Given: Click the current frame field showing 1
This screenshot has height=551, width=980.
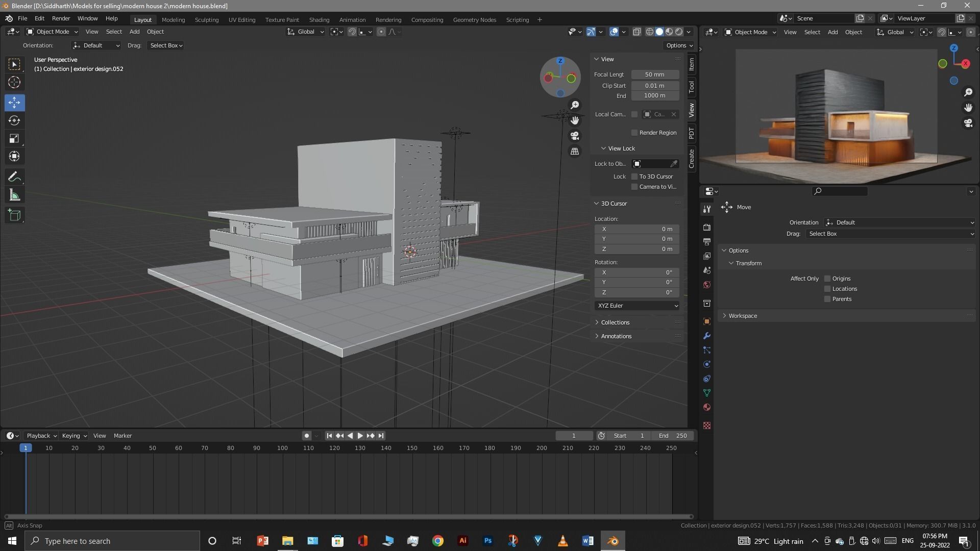Looking at the screenshot, I should tap(574, 436).
